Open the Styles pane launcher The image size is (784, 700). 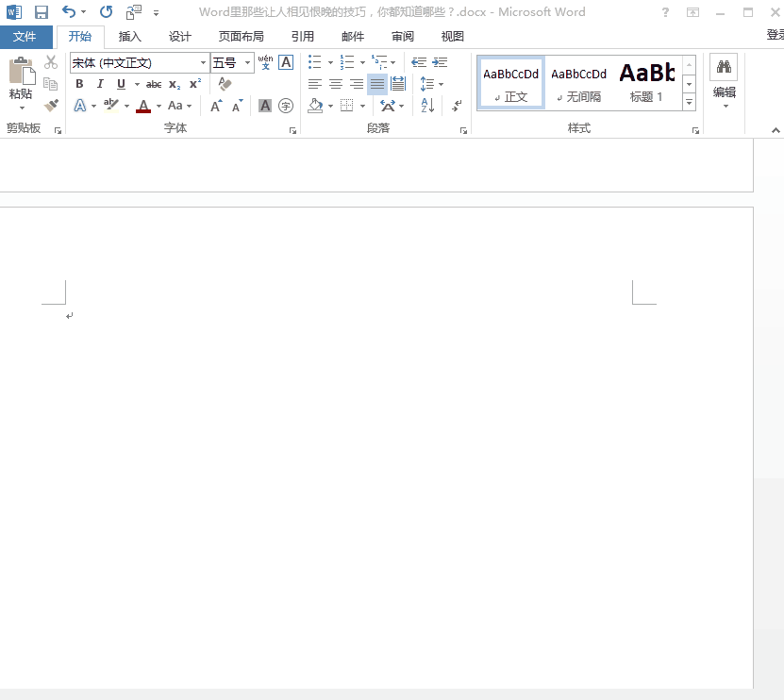click(x=695, y=130)
